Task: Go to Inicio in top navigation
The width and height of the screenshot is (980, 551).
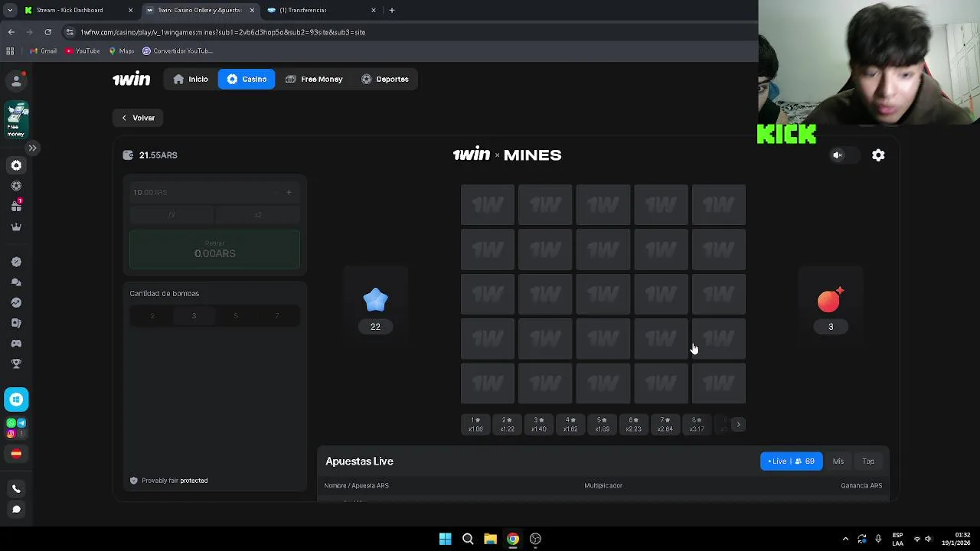Action: (191, 79)
